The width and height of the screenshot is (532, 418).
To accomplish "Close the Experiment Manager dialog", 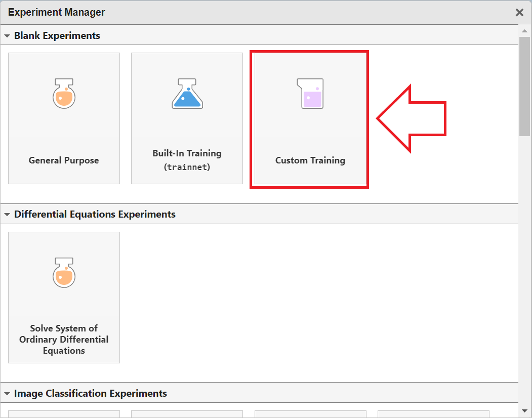I will (519, 13).
